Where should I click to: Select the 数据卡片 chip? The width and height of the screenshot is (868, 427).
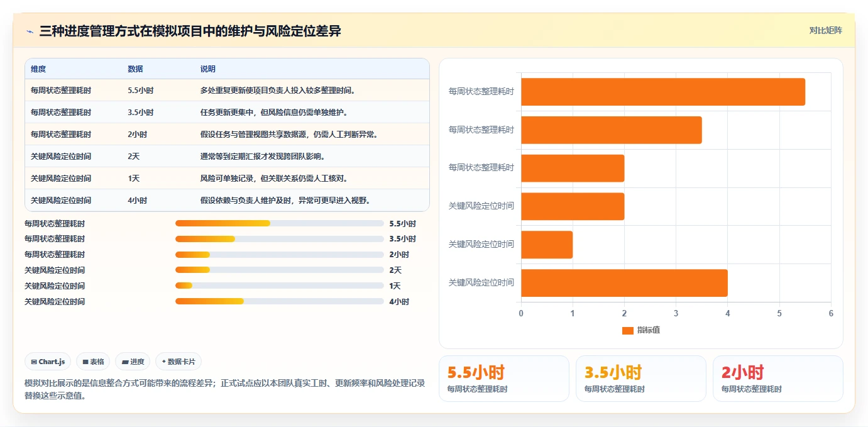pyautogui.click(x=179, y=362)
